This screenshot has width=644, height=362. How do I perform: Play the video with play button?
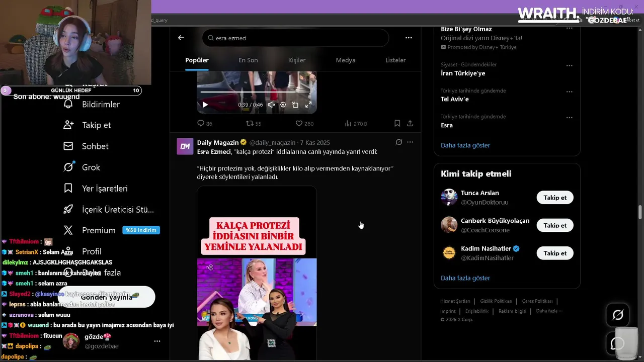pos(205,105)
